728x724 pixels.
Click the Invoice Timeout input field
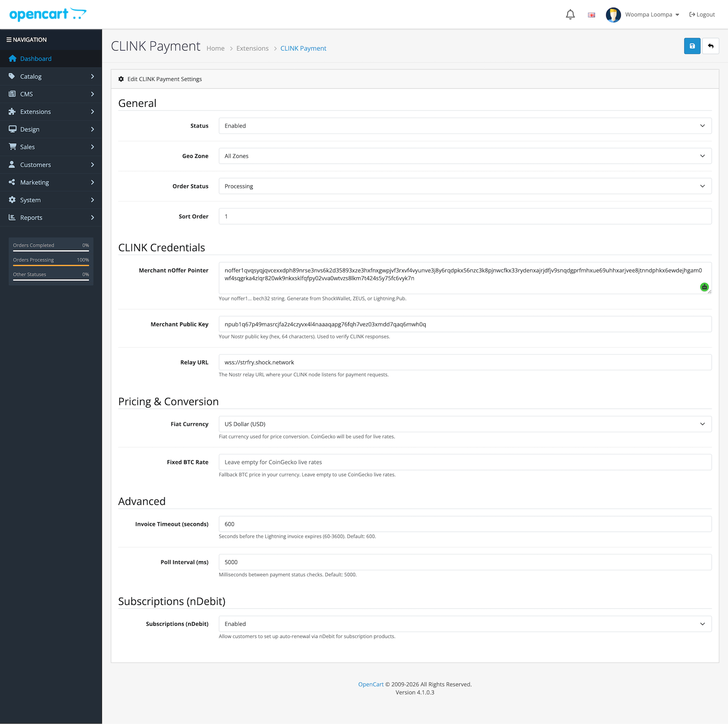pyautogui.click(x=465, y=524)
